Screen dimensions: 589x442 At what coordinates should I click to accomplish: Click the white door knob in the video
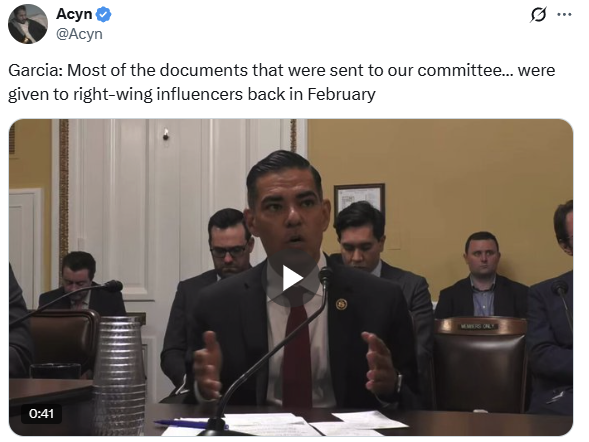pos(166,134)
